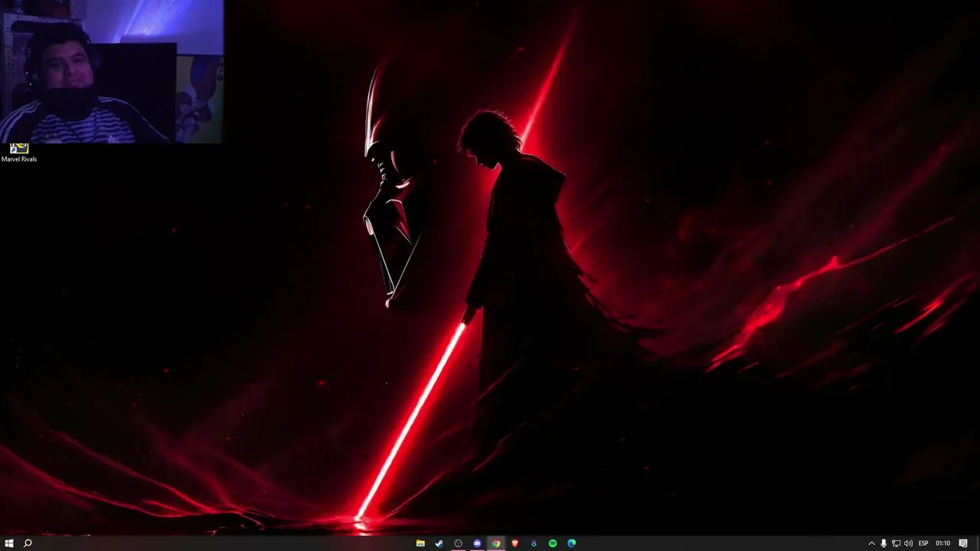Launch Brave browser from the taskbar
Screen dimensions: 980x551
pos(514,543)
